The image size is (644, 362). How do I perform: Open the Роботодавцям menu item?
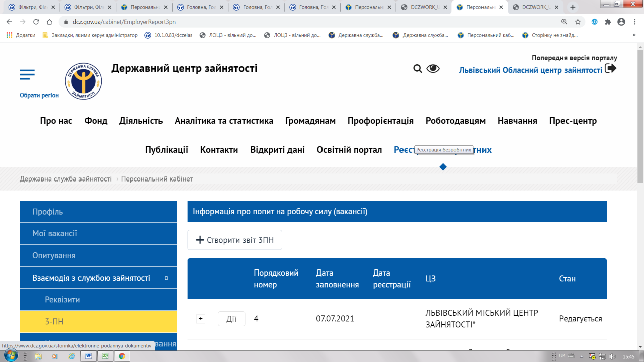click(455, 121)
